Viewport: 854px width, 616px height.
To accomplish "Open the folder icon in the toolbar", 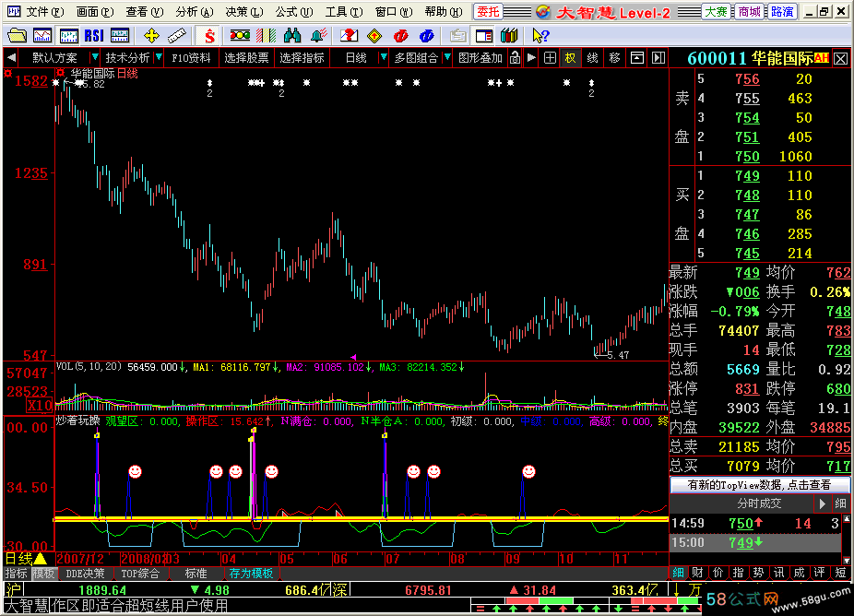I will [x=17, y=36].
